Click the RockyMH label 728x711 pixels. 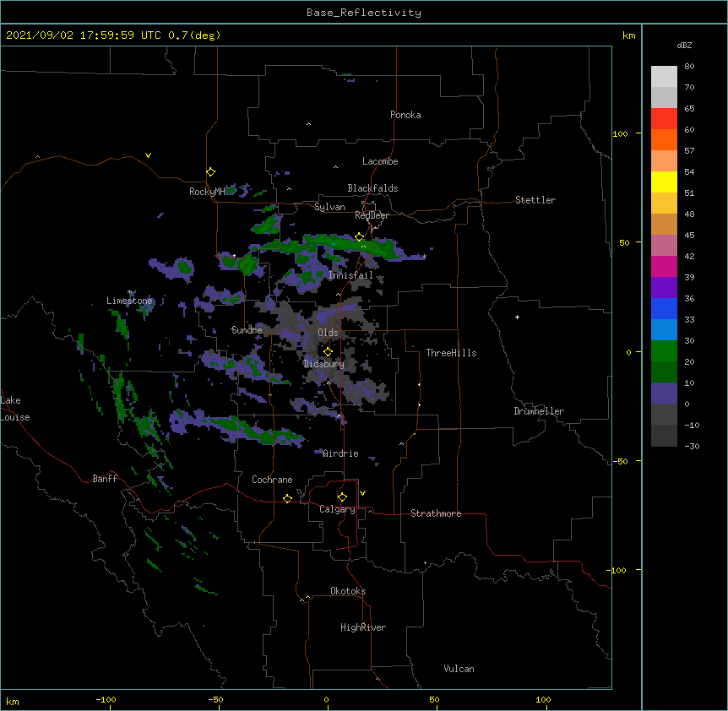[x=207, y=192]
